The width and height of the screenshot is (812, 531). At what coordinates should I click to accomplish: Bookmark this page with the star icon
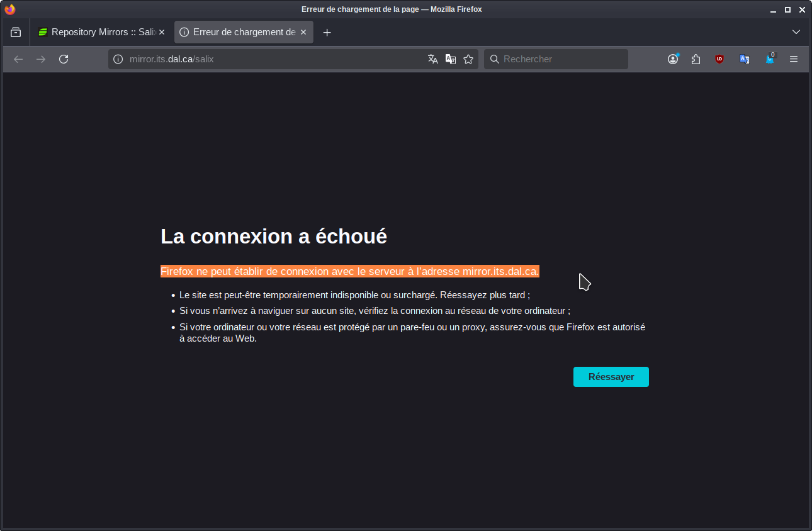coord(468,59)
